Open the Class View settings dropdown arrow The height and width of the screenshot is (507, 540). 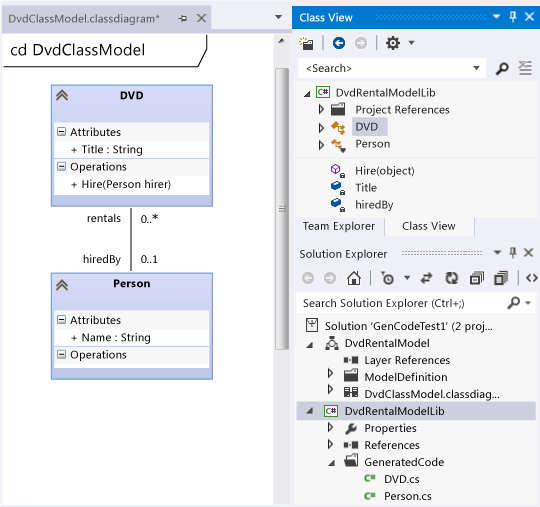click(x=411, y=43)
